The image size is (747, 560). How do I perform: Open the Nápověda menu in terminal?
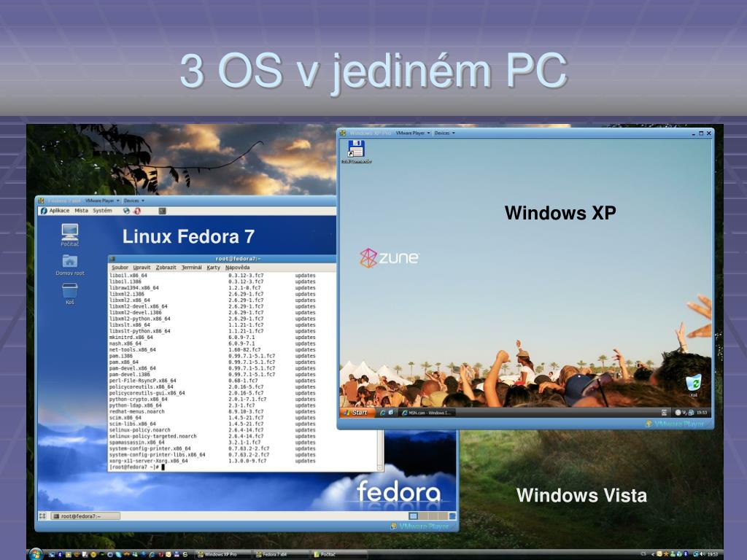[237, 268]
